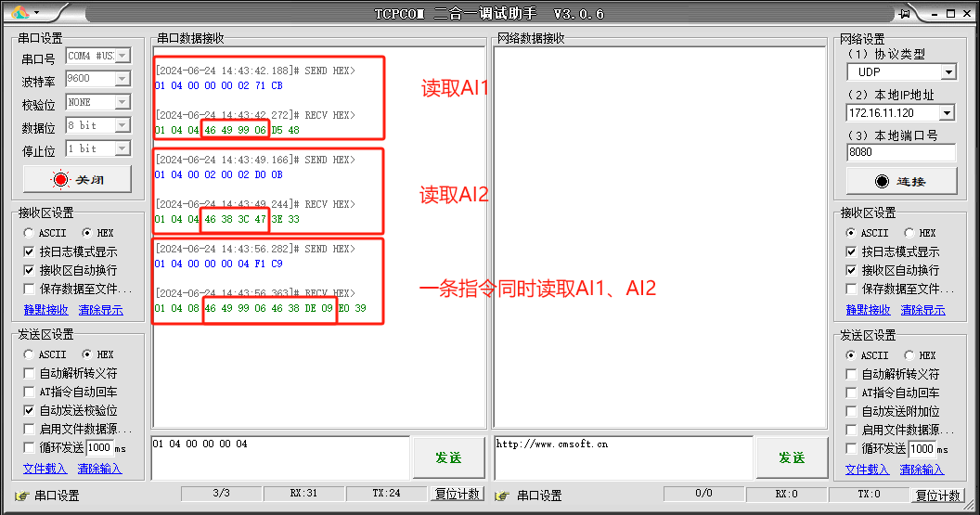Click network loop send interval 1000 field

coord(922,449)
